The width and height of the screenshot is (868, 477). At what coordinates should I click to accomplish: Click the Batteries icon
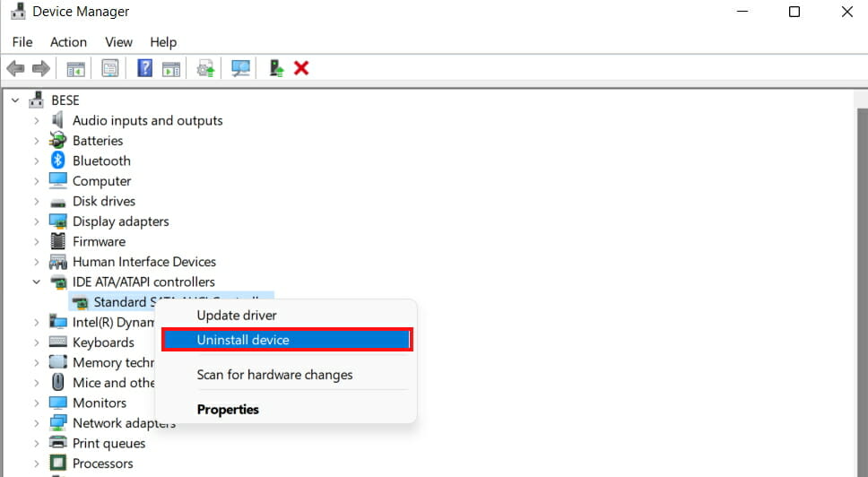click(57, 141)
